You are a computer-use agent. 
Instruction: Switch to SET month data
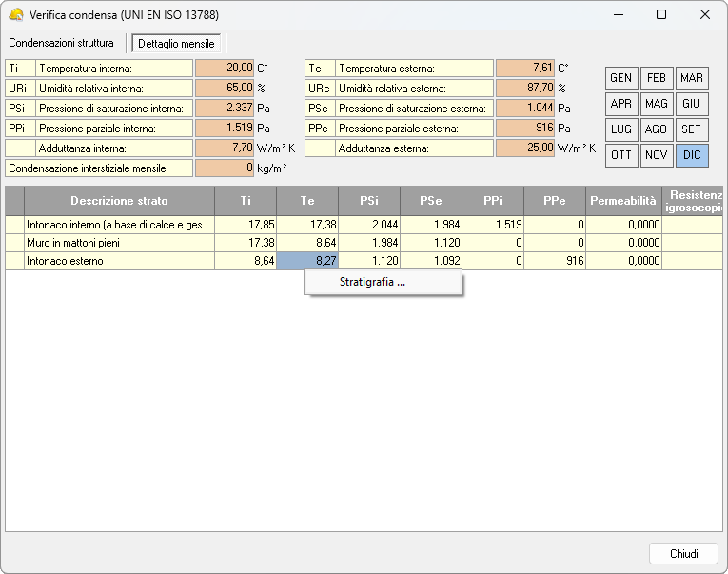click(x=692, y=129)
